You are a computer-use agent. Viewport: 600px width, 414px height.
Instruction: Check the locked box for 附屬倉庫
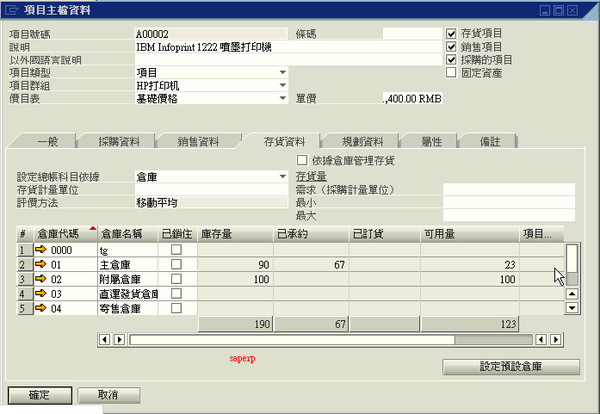pos(176,279)
